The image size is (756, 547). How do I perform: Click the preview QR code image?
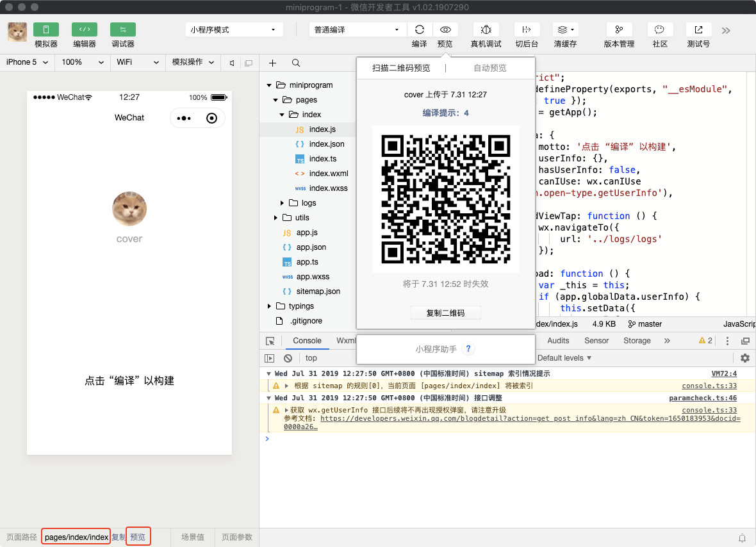pyautogui.click(x=445, y=200)
